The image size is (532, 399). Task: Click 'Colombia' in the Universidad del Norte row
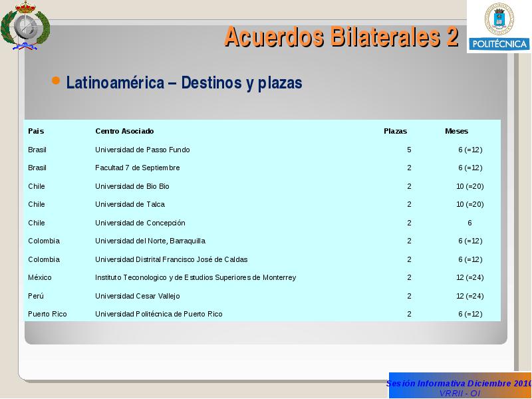44,241
